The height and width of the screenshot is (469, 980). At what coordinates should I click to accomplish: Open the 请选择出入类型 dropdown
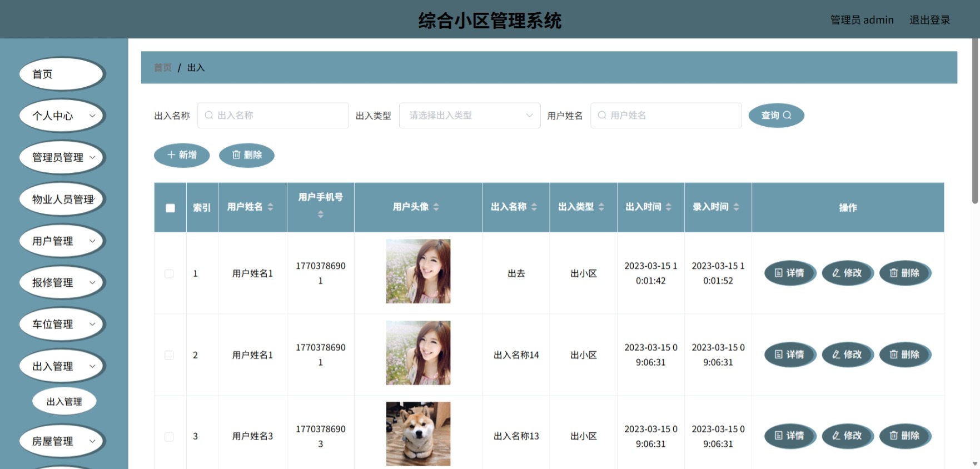pos(470,115)
